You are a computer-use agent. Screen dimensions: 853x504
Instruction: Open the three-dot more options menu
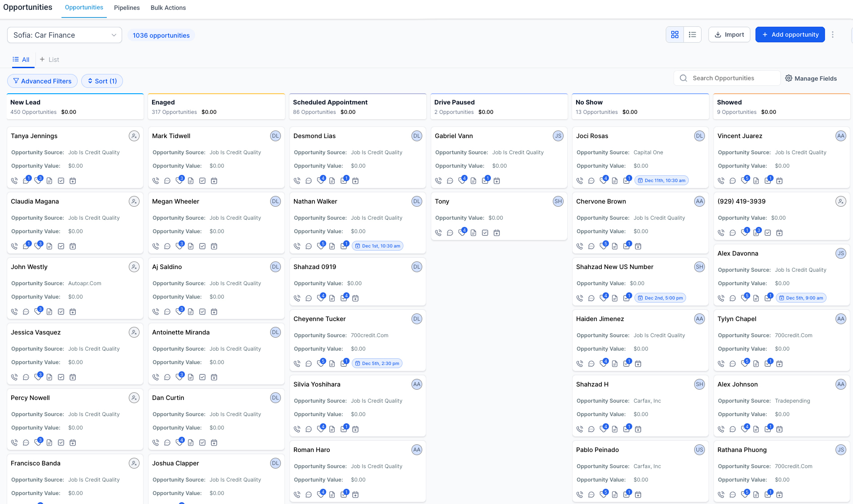tap(833, 35)
